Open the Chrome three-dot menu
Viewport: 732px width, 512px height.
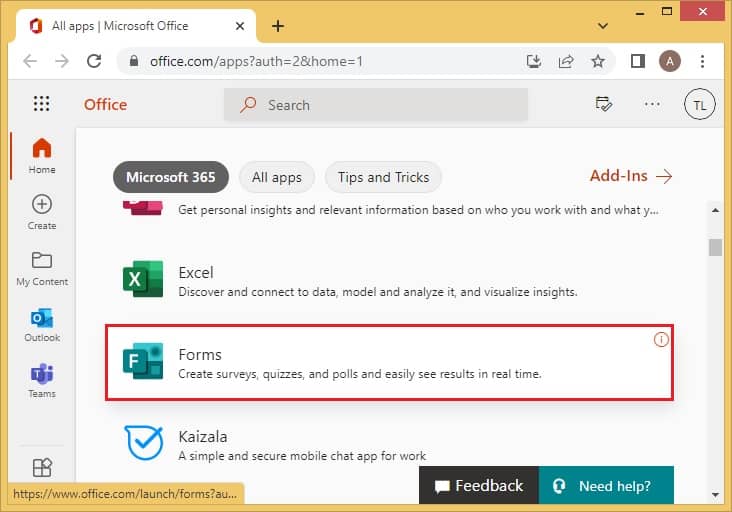[702, 61]
